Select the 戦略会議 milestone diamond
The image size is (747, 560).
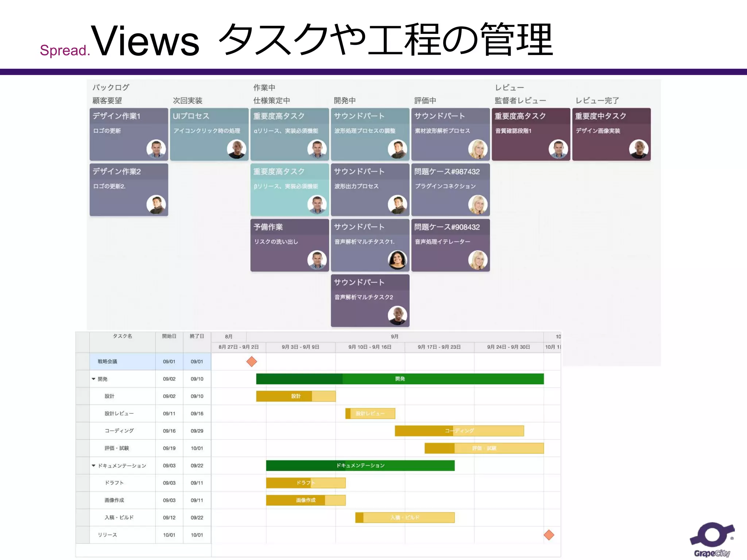pos(252,361)
